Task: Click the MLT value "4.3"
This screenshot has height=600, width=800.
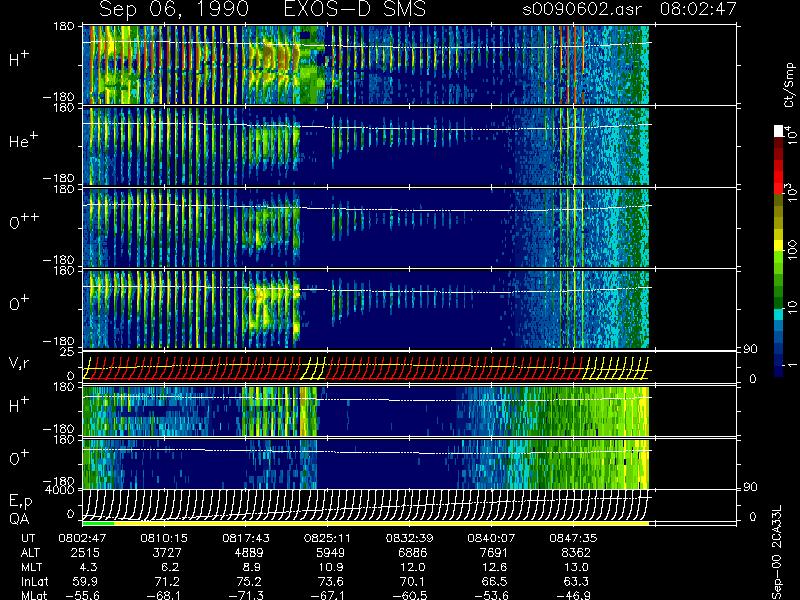Action: point(89,567)
